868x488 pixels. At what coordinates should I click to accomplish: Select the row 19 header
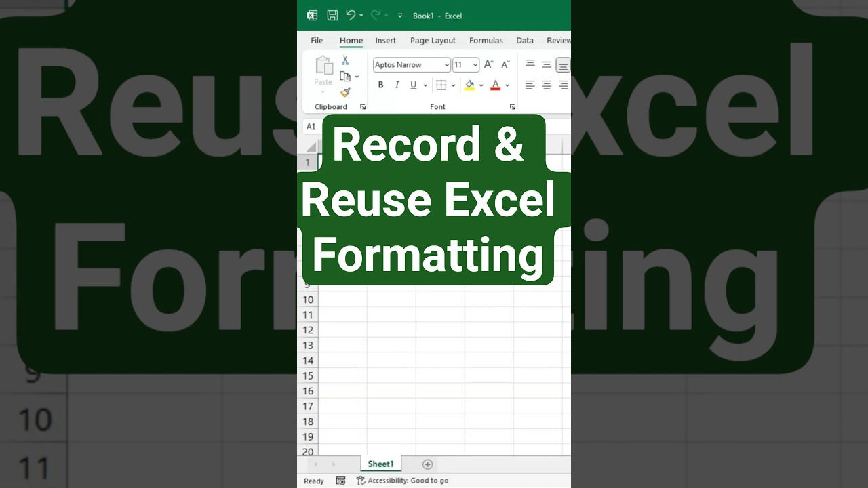[x=308, y=436]
